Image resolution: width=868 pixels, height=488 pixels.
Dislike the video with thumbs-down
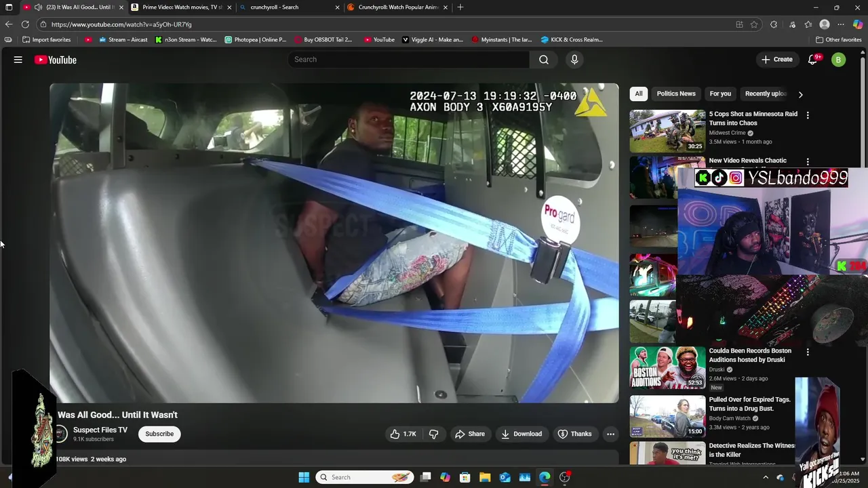(434, 434)
